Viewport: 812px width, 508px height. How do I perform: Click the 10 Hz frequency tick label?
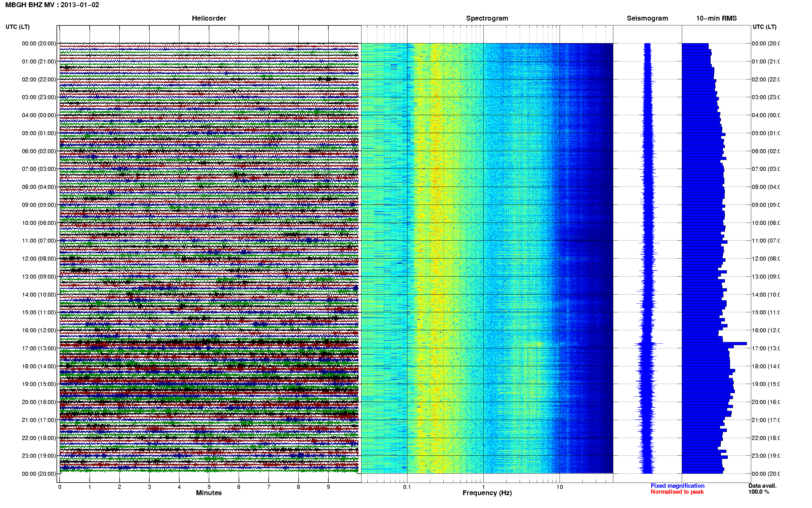(560, 487)
